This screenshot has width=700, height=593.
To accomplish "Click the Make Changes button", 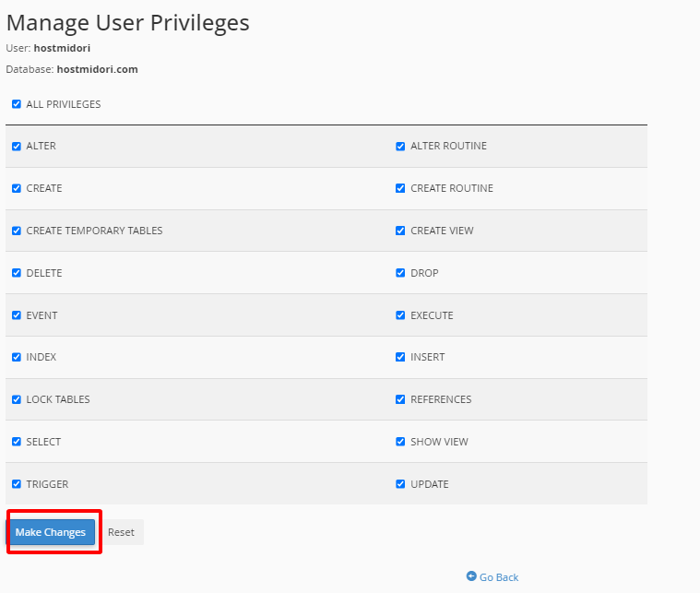I will [51, 532].
